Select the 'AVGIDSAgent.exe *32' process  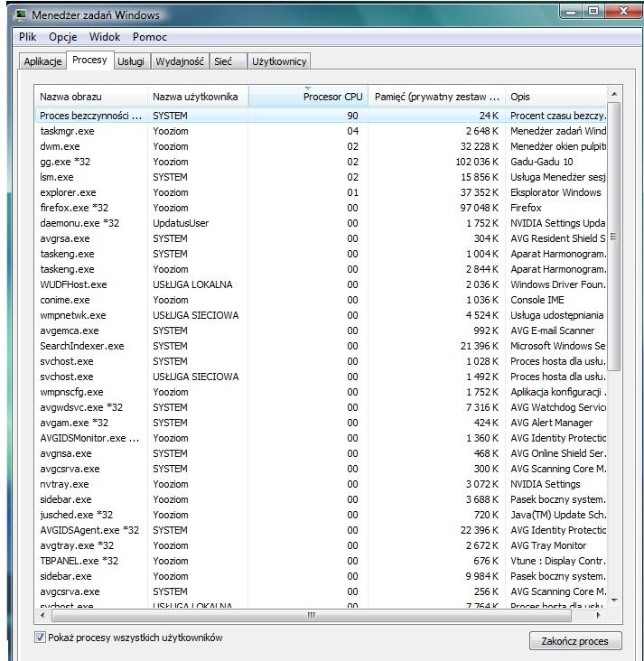tap(322, 530)
